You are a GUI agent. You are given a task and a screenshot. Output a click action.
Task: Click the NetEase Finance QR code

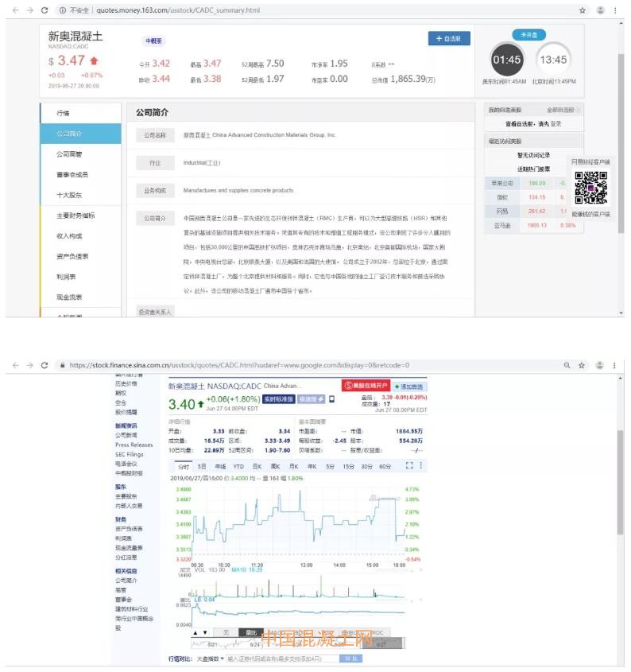590,188
